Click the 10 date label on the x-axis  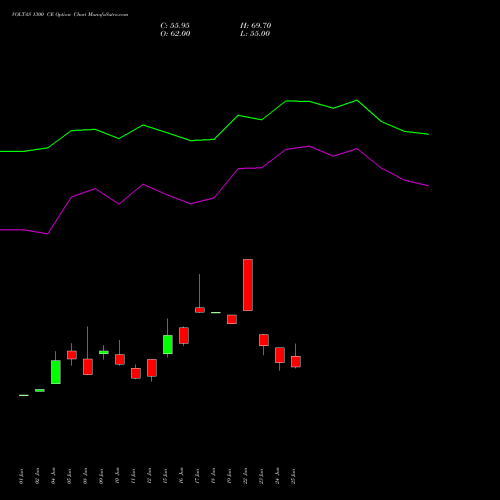[x=117, y=476]
